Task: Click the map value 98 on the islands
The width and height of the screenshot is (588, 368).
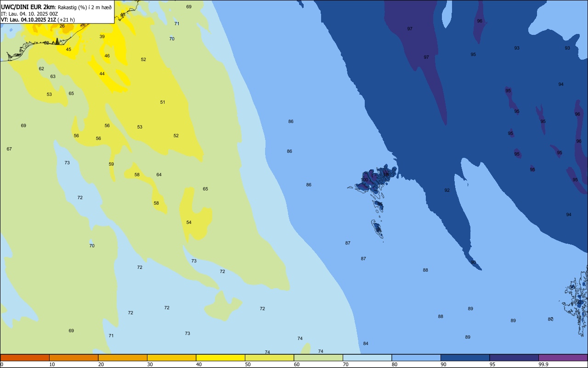Action: click(386, 175)
